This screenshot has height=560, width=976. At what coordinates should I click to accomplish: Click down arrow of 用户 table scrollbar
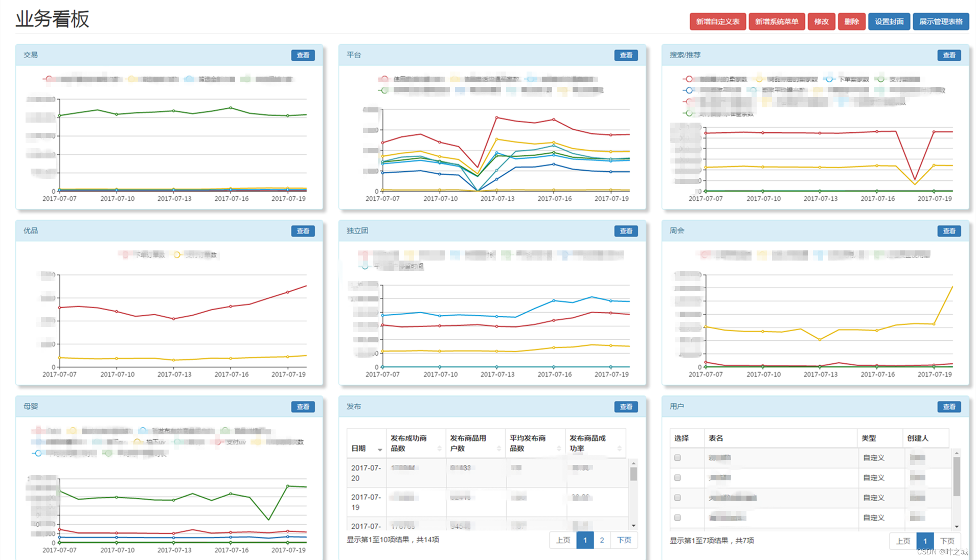(x=957, y=526)
